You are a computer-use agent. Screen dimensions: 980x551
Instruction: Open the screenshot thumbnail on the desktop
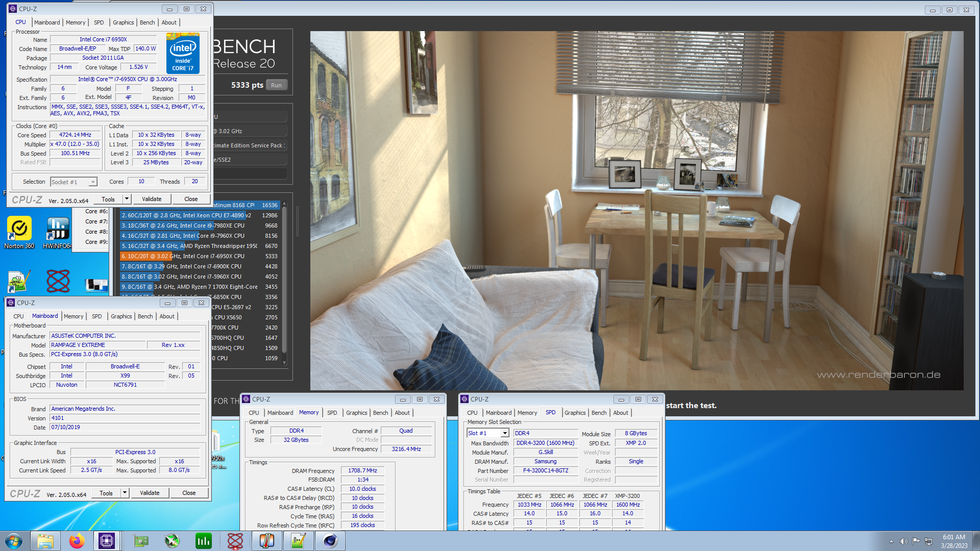click(96, 285)
